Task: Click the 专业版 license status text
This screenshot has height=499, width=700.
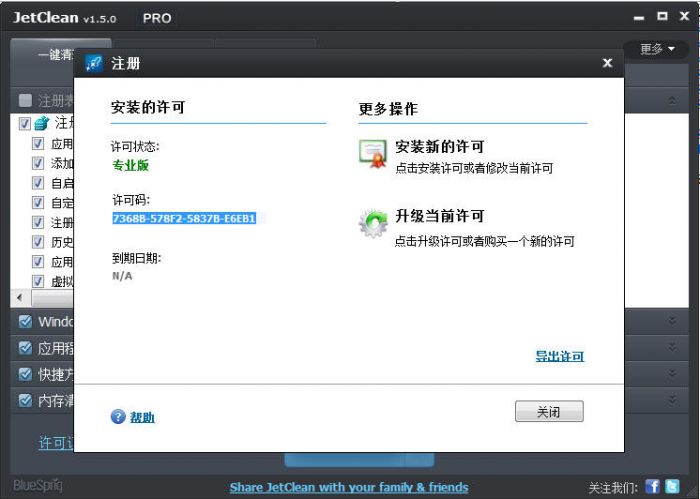Action: (130, 166)
